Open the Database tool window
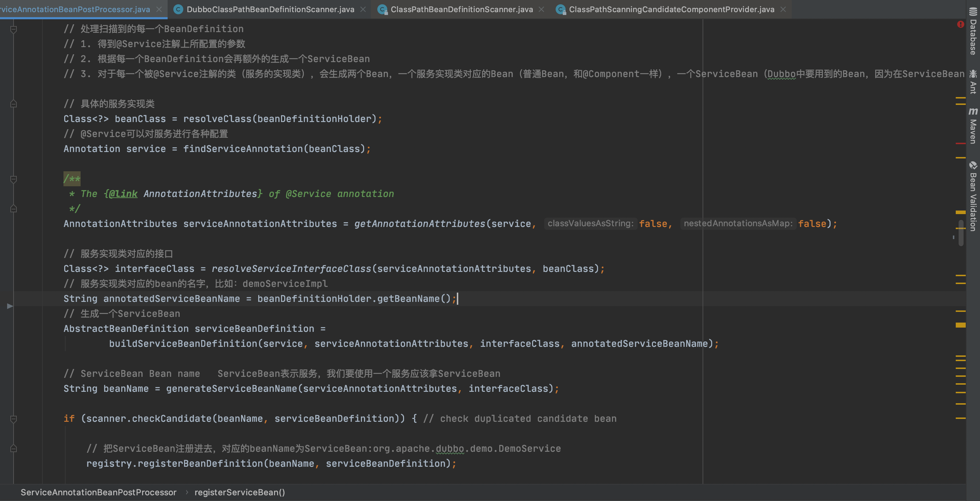 point(973,31)
